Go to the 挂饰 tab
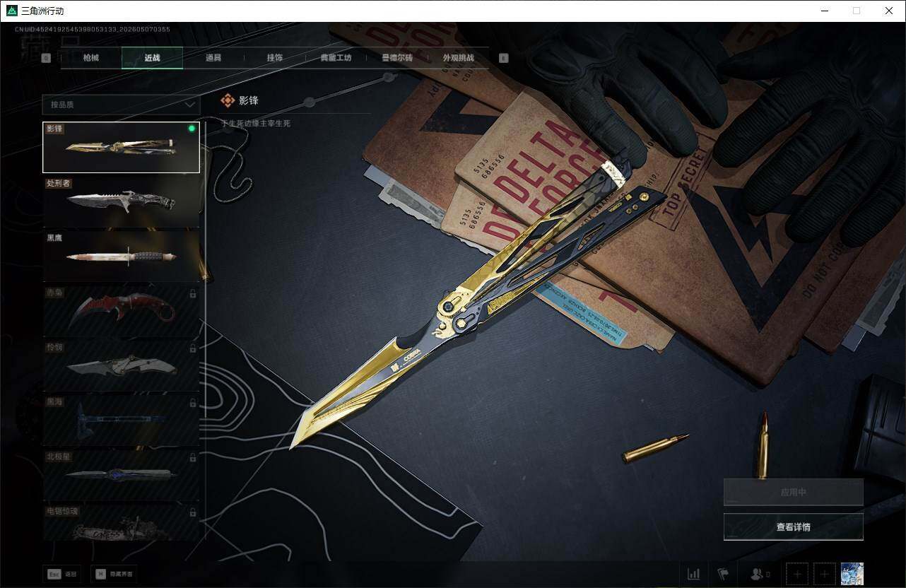The width and height of the screenshot is (906, 588). point(275,58)
